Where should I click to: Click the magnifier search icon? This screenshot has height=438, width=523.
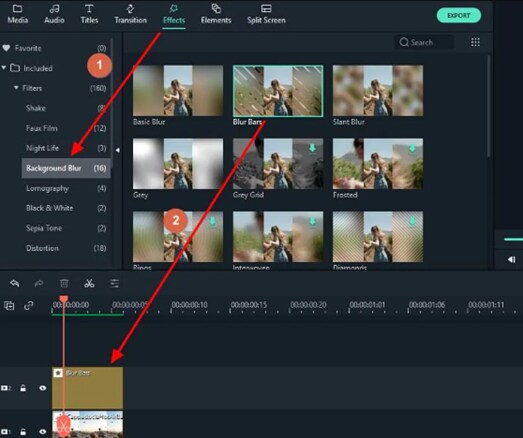point(404,42)
